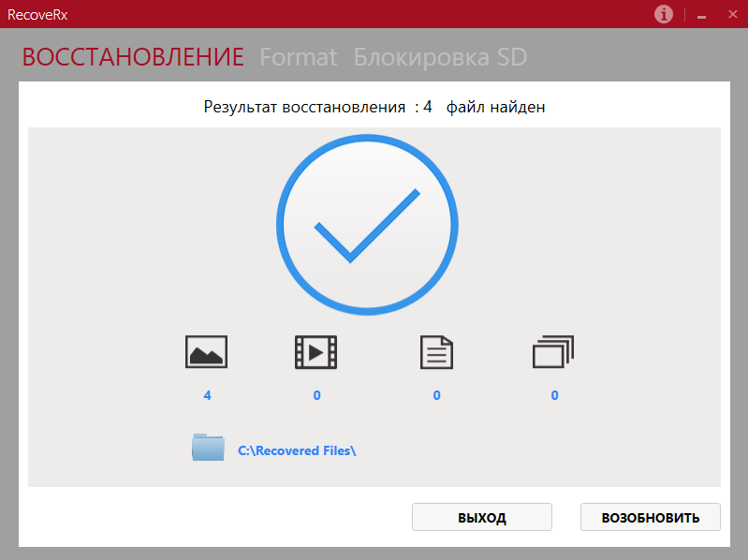Click the recovered videos film icon
This screenshot has width=748, height=560.
(x=315, y=352)
